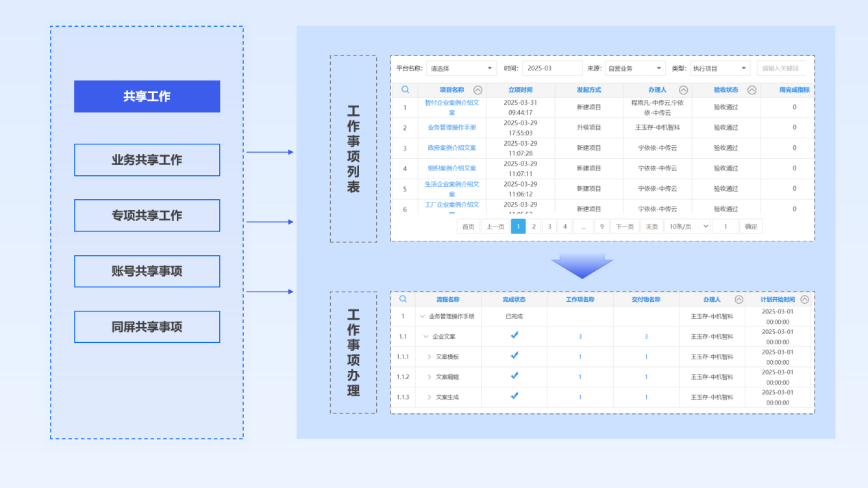Open the 平台名称 dropdown showing 请选择

pos(461,68)
